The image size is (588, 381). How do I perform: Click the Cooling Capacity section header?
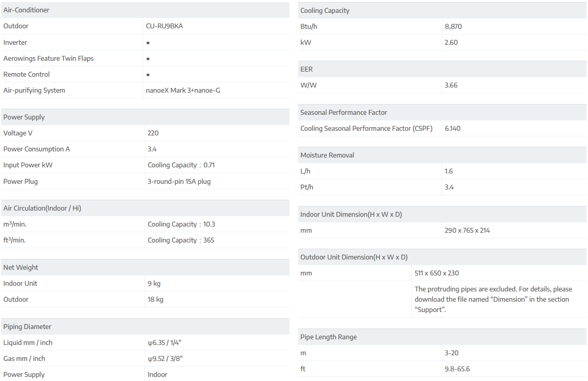(x=325, y=11)
